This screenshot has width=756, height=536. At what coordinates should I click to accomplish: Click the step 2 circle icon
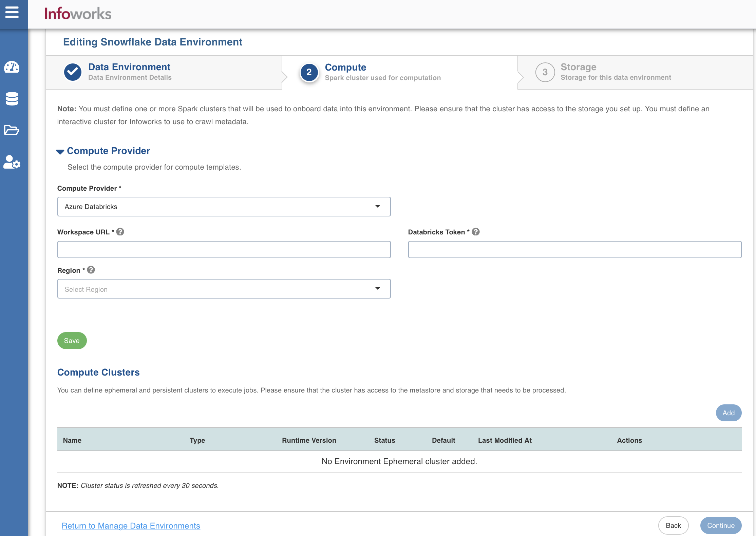pos(309,72)
